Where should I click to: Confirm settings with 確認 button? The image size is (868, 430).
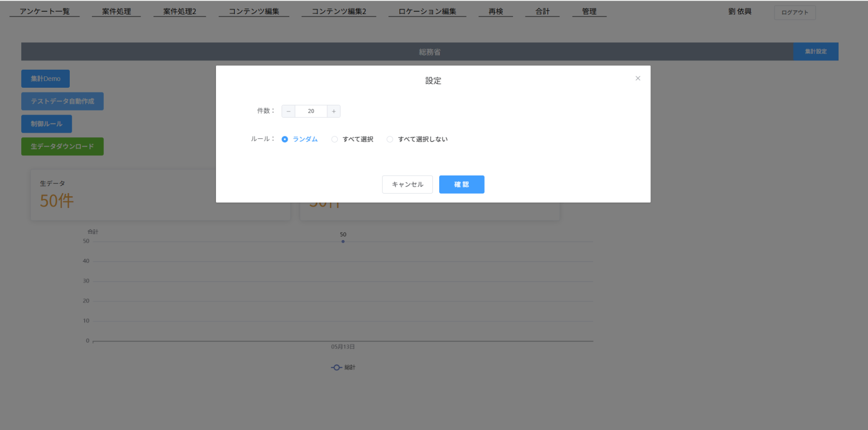click(461, 184)
